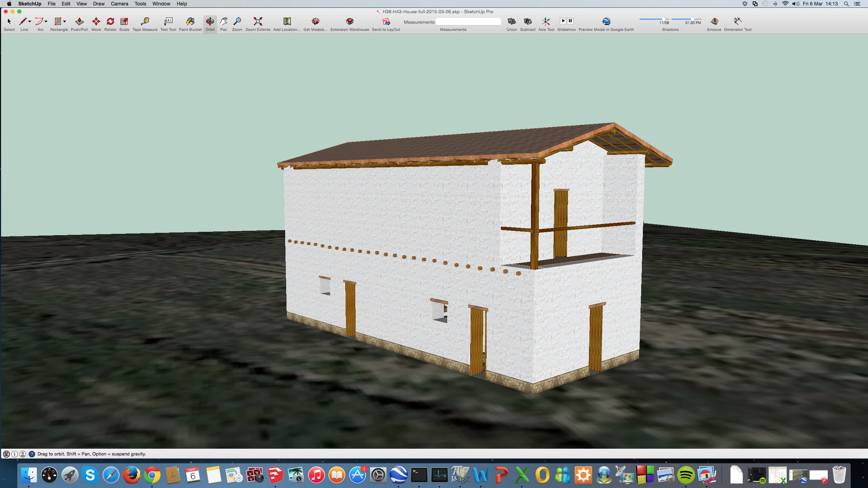Expand the Rectangle tool dropdown arrow
The image size is (868, 488).
coord(64,21)
